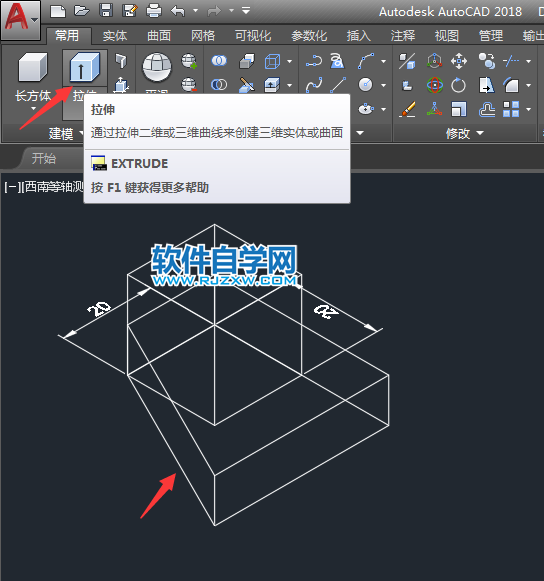Click the Trim tool icon
The image size is (544, 581).
coord(511,61)
